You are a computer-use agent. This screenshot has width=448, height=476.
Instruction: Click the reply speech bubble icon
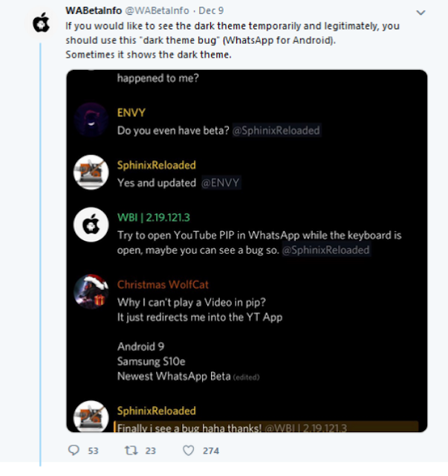click(x=74, y=450)
